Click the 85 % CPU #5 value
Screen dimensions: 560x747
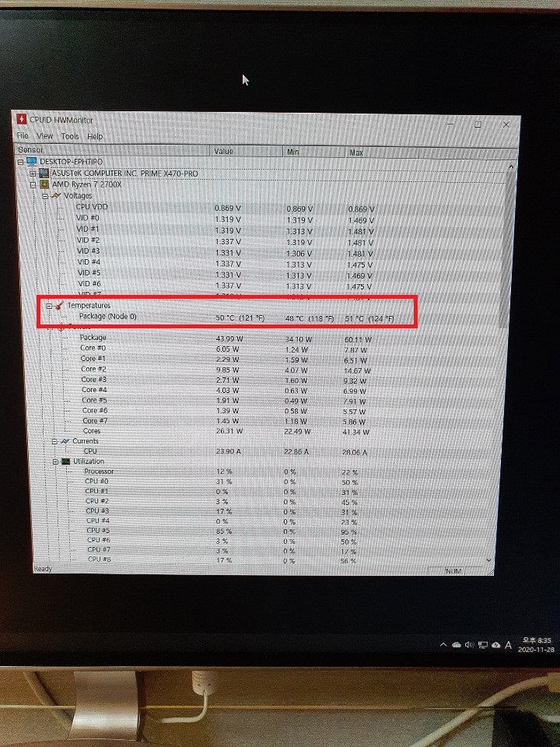(224, 531)
